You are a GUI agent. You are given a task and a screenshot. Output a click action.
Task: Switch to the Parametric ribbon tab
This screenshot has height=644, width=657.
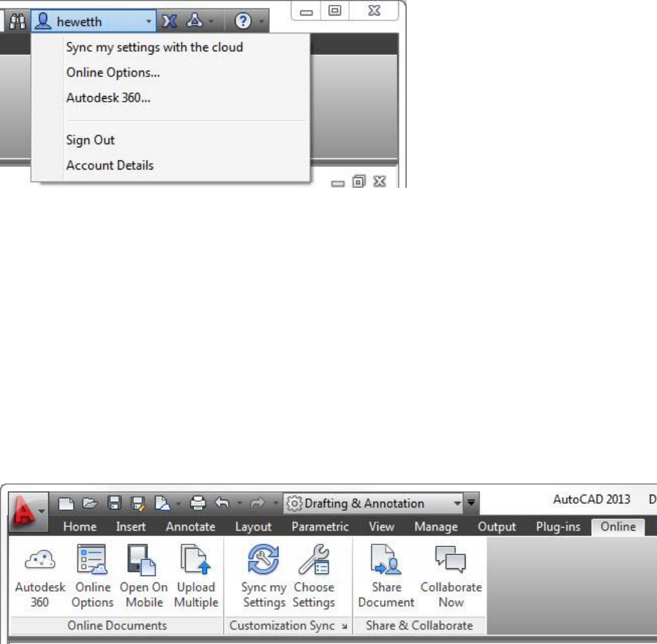pos(320,526)
